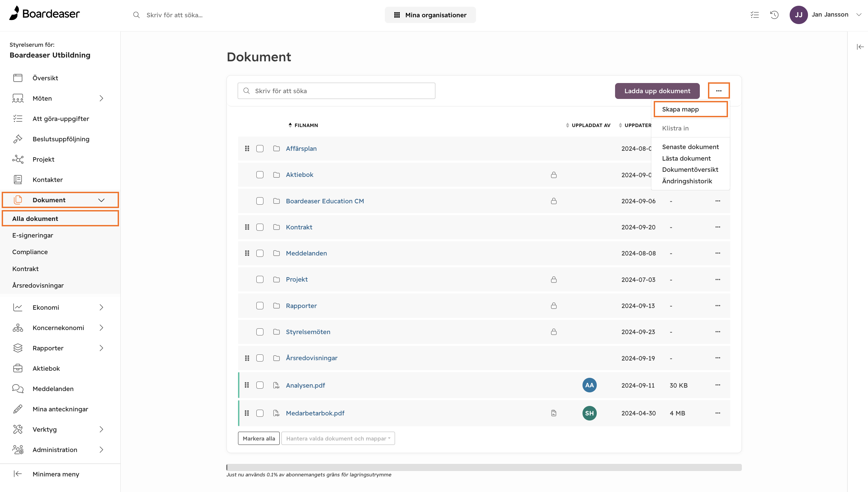Expand the Rapporter sidebar section

point(101,348)
